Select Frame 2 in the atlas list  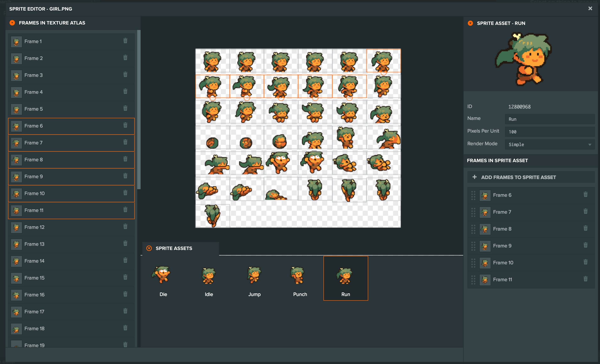[x=71, y=58]
